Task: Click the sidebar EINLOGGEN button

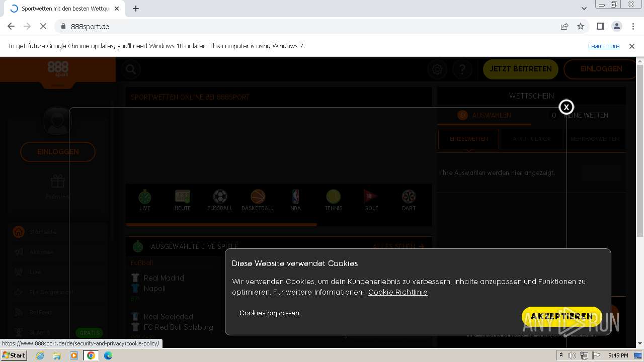Action: click(58, 152)
